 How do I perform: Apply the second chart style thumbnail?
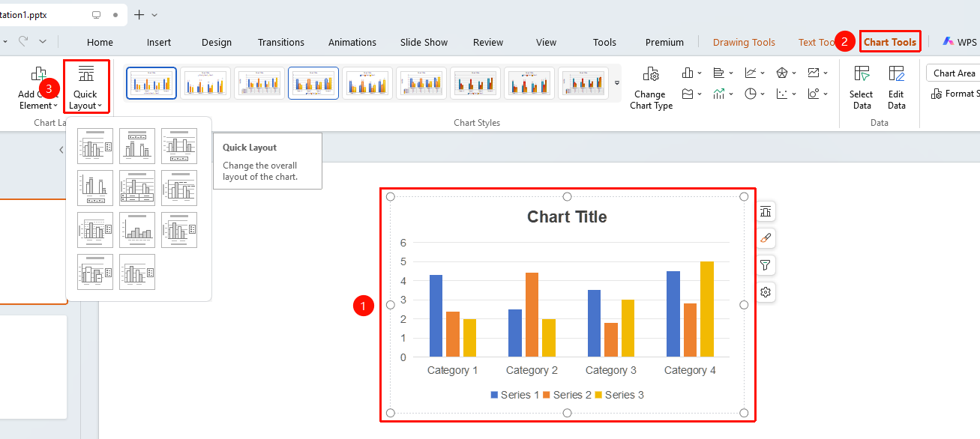[205, 83]
